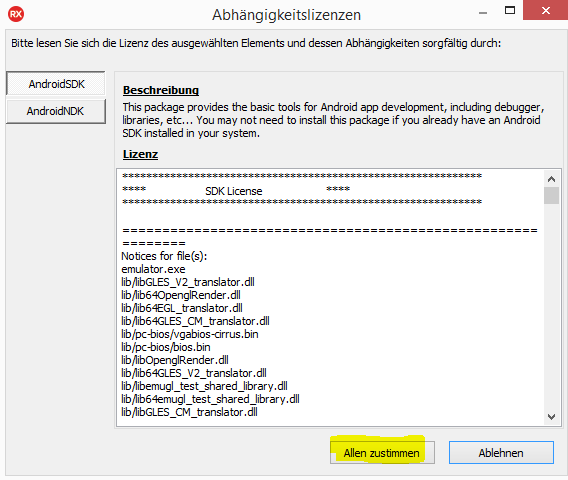
Task: Close the Abhängigkeitslizenzen dialog
Action: (546, 10)
